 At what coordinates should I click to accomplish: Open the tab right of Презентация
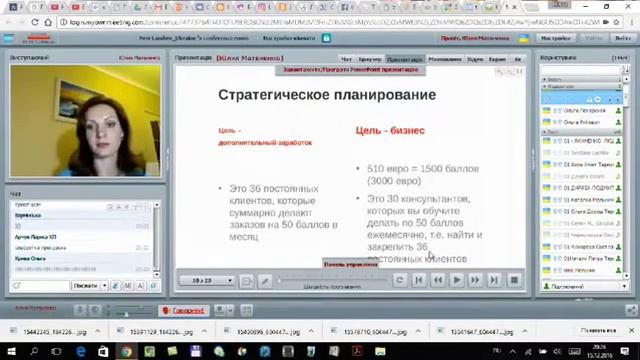point(444,59)
